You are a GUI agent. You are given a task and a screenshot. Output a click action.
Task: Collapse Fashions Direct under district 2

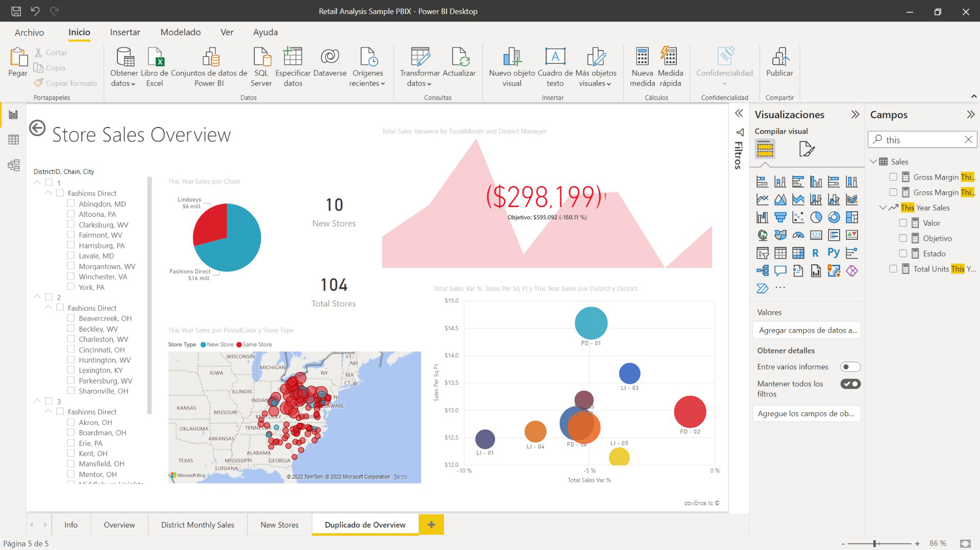[x=48, y=308]
